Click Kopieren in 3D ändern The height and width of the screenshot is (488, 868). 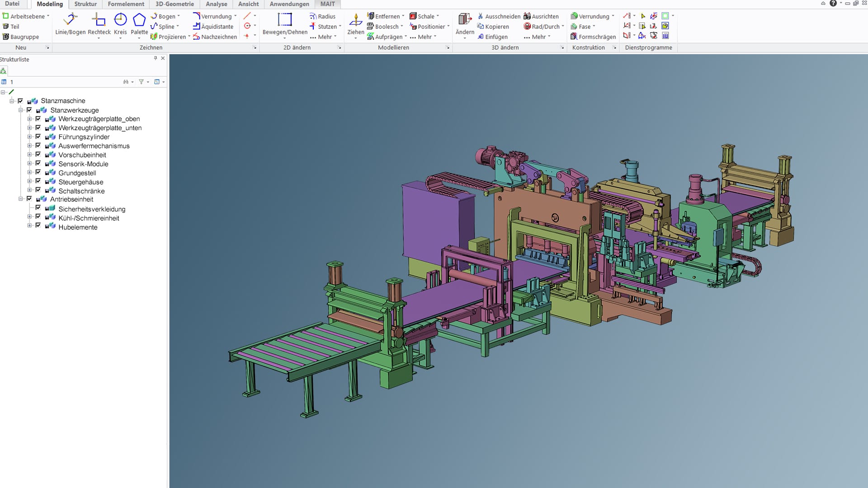point(493,27)
